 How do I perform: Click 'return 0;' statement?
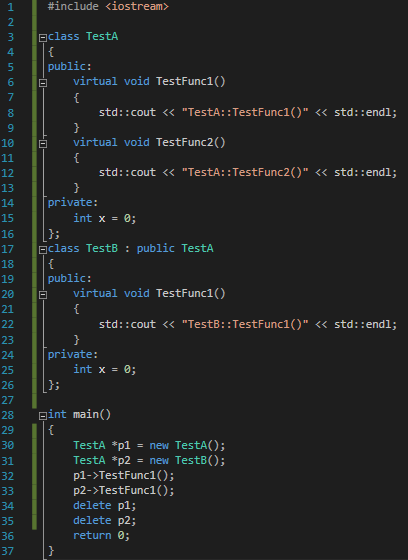coord(101,536)
